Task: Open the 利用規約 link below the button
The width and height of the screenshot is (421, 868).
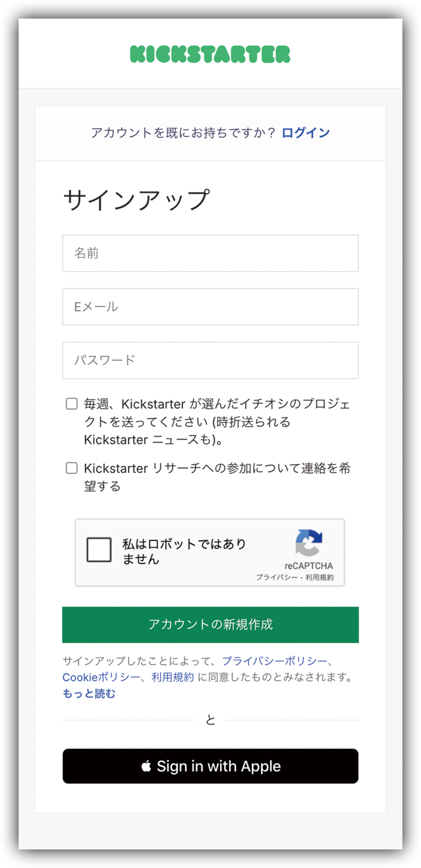Action: pyautogui.click(x=173, y=677)
